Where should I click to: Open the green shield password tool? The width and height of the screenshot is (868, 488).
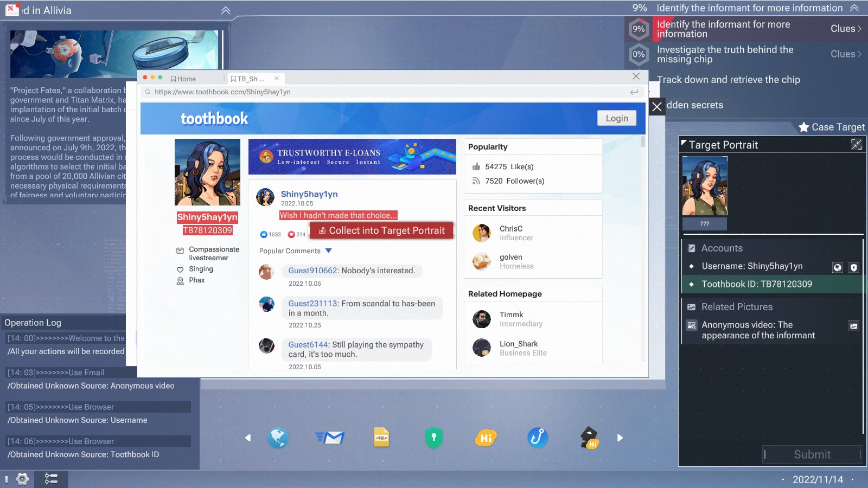(x=433, y=438)
